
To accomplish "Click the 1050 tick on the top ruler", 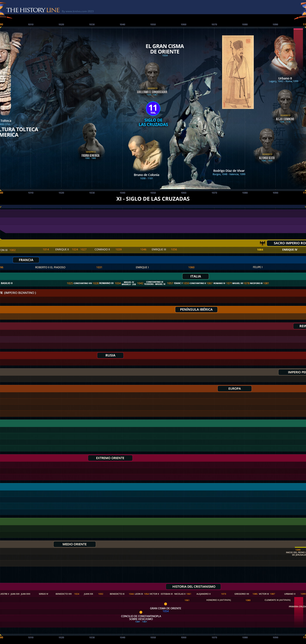I will coord(153,24).
